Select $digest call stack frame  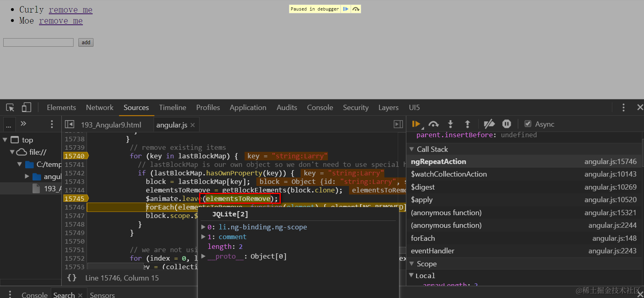click(524, 187)
